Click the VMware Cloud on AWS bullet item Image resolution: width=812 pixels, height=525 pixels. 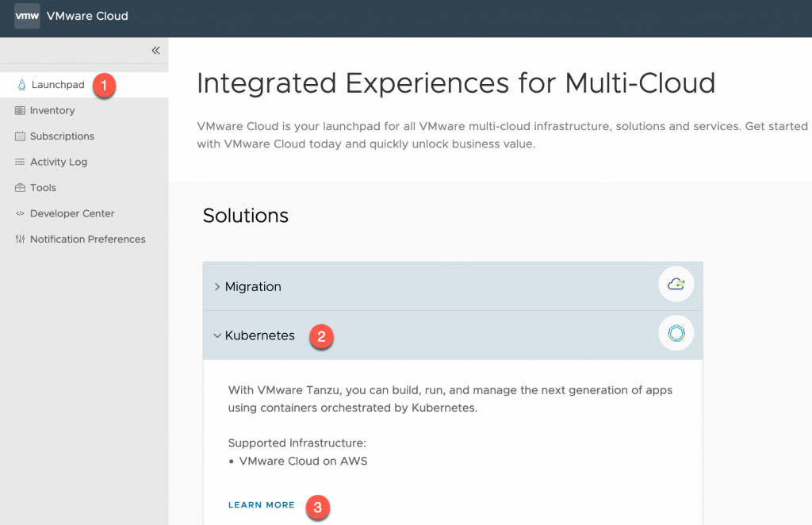304,461
